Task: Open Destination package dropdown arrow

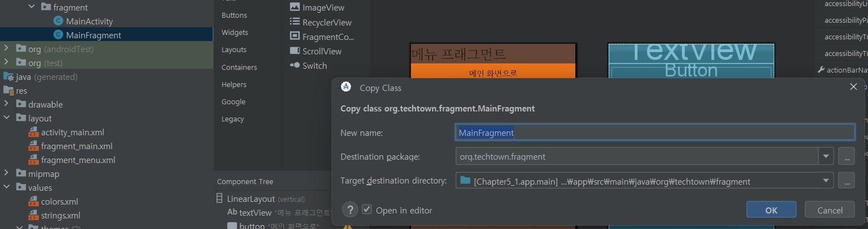Action: point(826,157)
